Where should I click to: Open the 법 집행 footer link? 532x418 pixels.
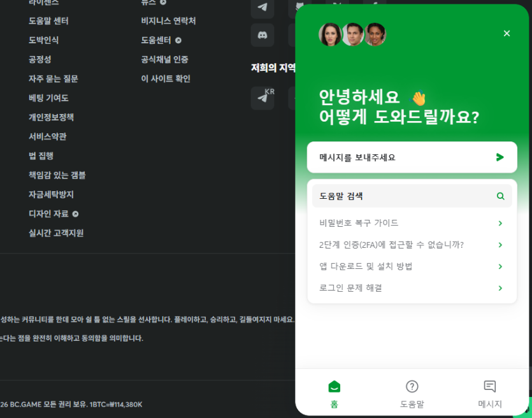(41, 156)
